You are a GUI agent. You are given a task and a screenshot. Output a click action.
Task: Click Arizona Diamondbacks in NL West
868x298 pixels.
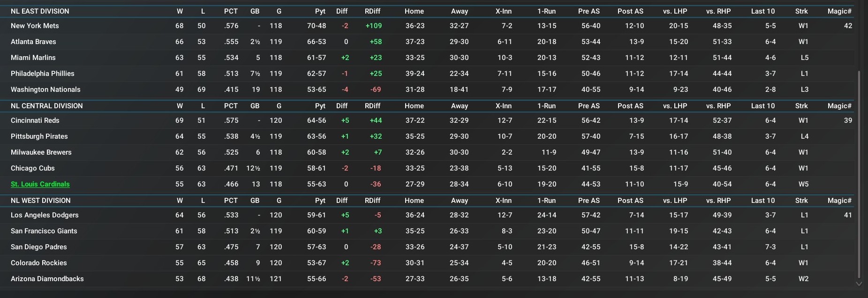coord(47,279)
